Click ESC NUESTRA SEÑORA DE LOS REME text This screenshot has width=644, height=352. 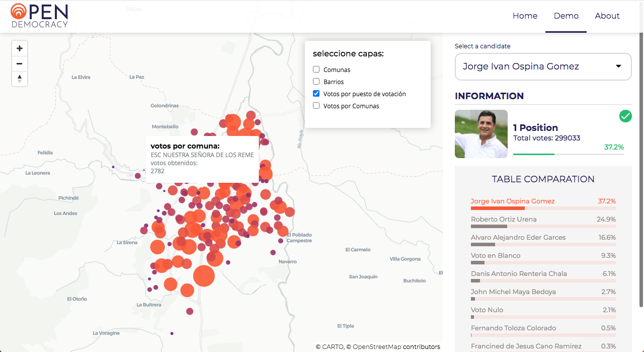point(202,155)
